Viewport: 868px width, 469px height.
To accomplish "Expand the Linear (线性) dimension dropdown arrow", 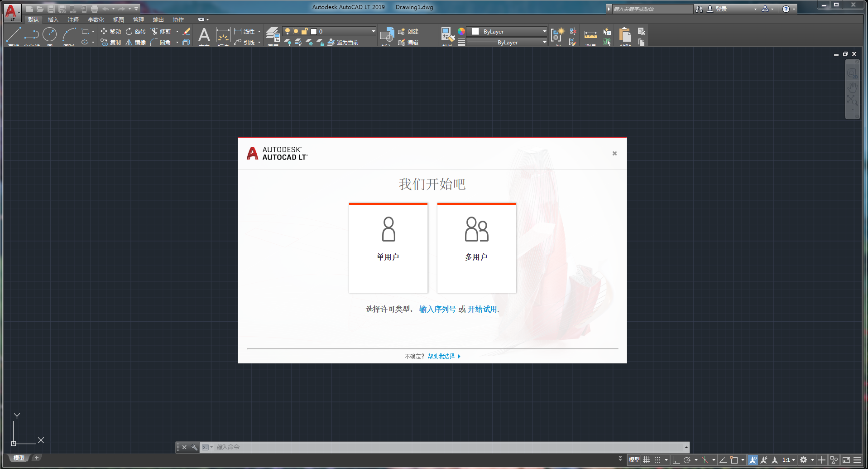I will [x=259, y=31].
